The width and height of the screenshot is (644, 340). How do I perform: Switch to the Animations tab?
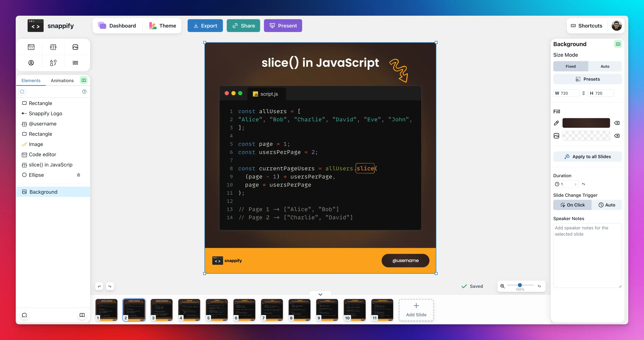pyautogui.click(x=62, y=80)
